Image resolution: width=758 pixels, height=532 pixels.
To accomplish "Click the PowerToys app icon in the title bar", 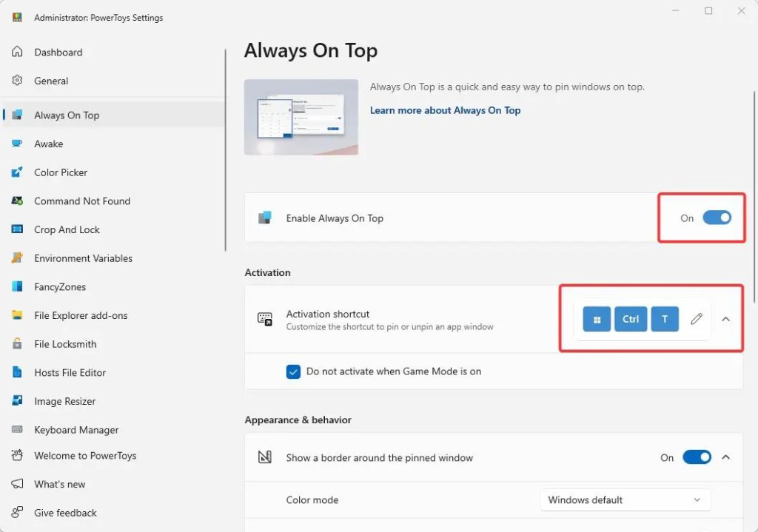I will click(17, 18).
